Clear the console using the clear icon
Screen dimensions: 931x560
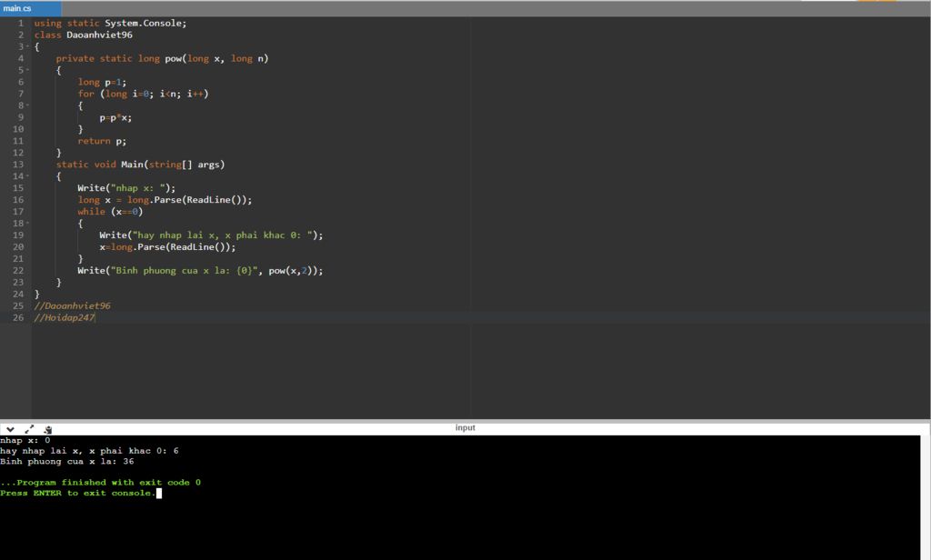point(48,429)
